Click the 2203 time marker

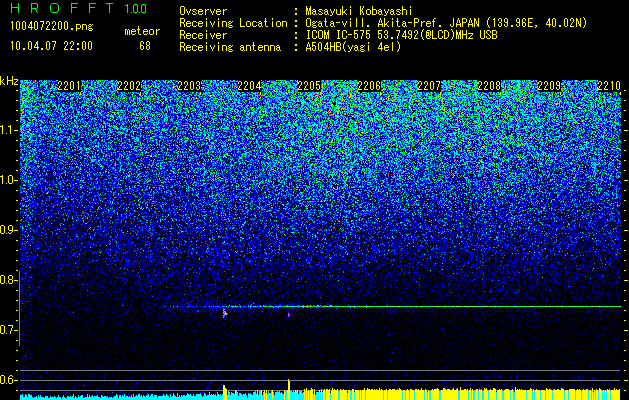pyautogui.click(x=189, y=86)
